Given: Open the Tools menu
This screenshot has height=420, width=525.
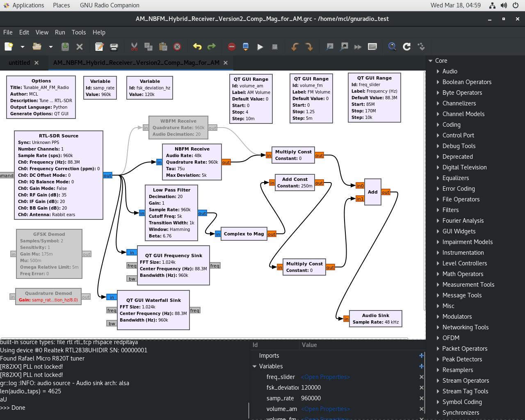Looking at the screenshot, I should [78, 32].
